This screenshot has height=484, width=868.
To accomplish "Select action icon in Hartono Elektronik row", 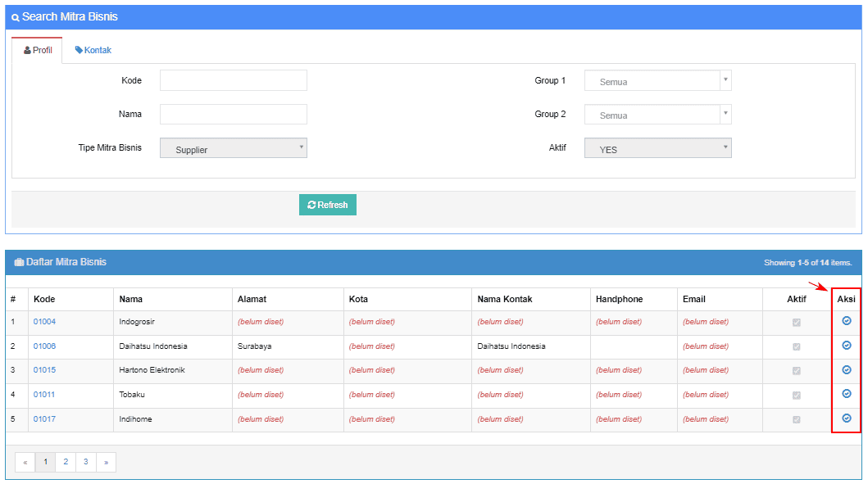I will (x=847, y=370).
